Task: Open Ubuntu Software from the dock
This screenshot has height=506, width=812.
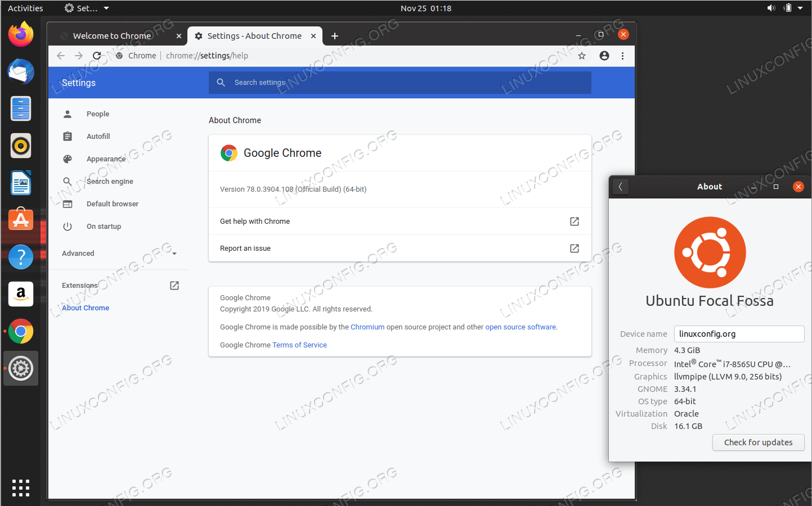Action: click(x=21, y=220)
